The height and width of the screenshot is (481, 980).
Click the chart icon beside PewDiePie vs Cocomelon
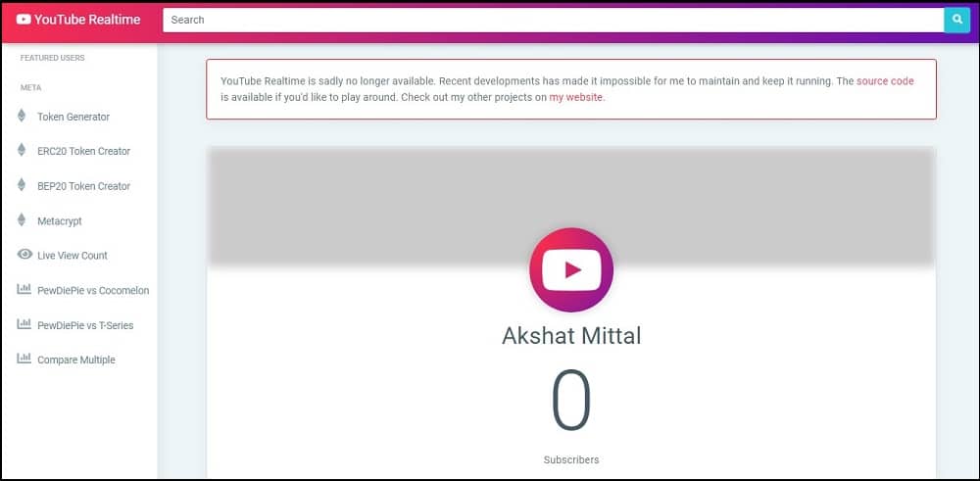click(24, 289)
